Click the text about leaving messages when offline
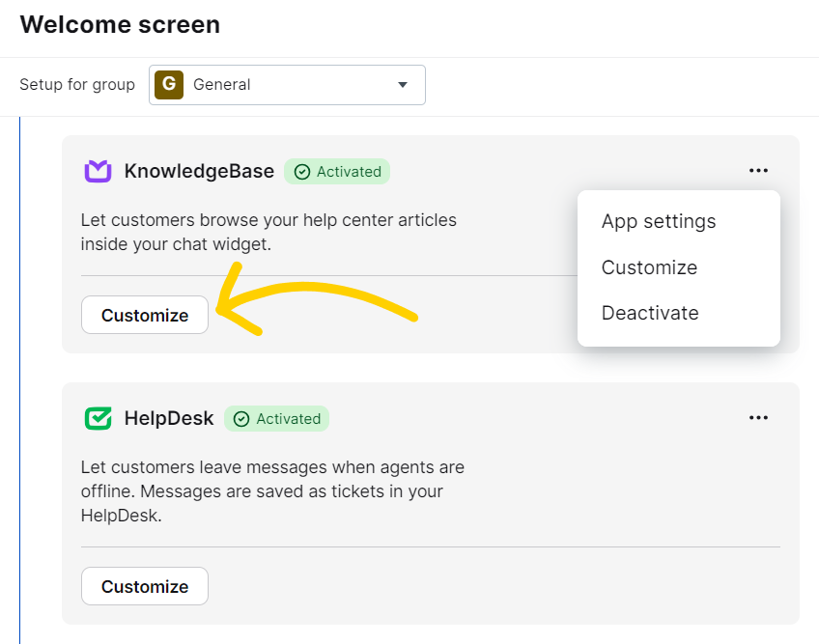819x644 pixels. click(x=272, y=490)
